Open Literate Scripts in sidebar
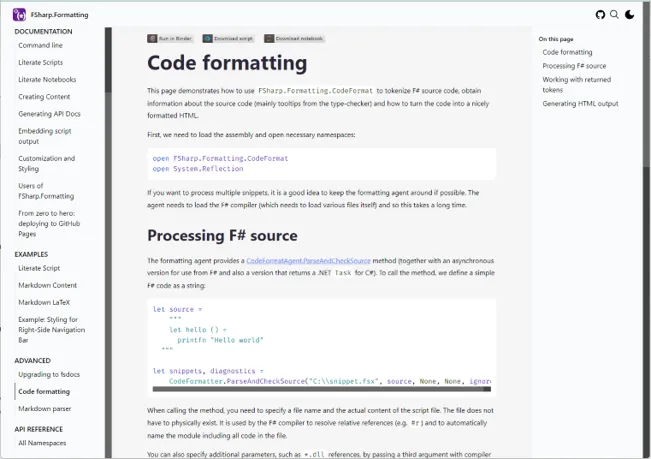Viewport: 651px width, 459px height. pyautogui.click(x=41, y=62)
